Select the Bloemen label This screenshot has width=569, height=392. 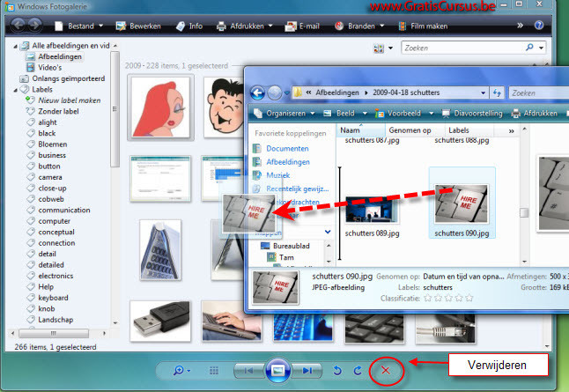[x=53, y=144]
